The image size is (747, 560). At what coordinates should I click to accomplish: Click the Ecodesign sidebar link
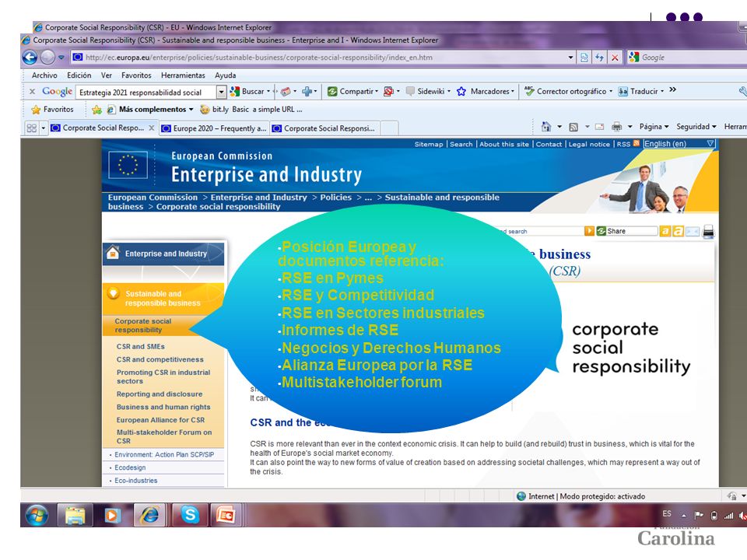[x=130, y=467]
